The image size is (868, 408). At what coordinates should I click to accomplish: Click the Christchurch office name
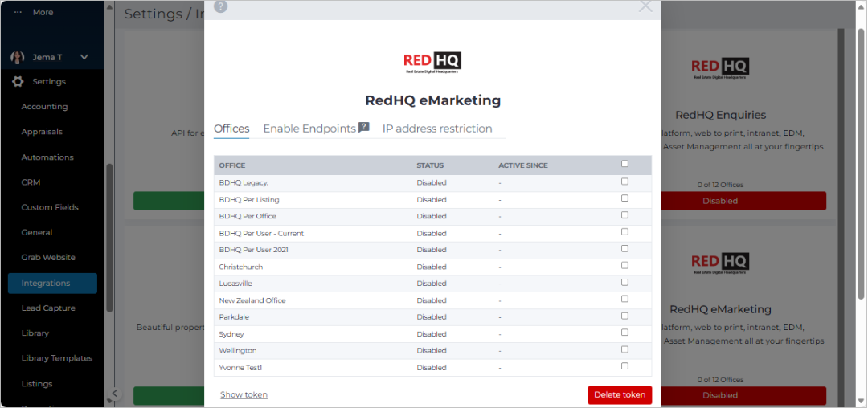(x=241, y=267)
